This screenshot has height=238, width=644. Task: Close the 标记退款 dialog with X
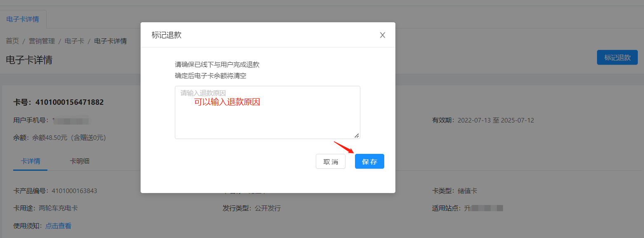pyautogui.click(x=382, y=35)
